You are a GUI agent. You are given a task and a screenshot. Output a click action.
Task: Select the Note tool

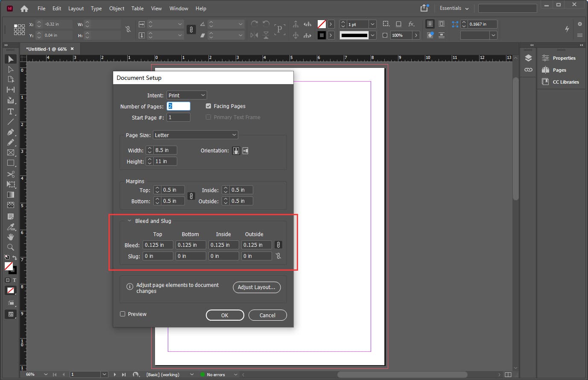11,216
